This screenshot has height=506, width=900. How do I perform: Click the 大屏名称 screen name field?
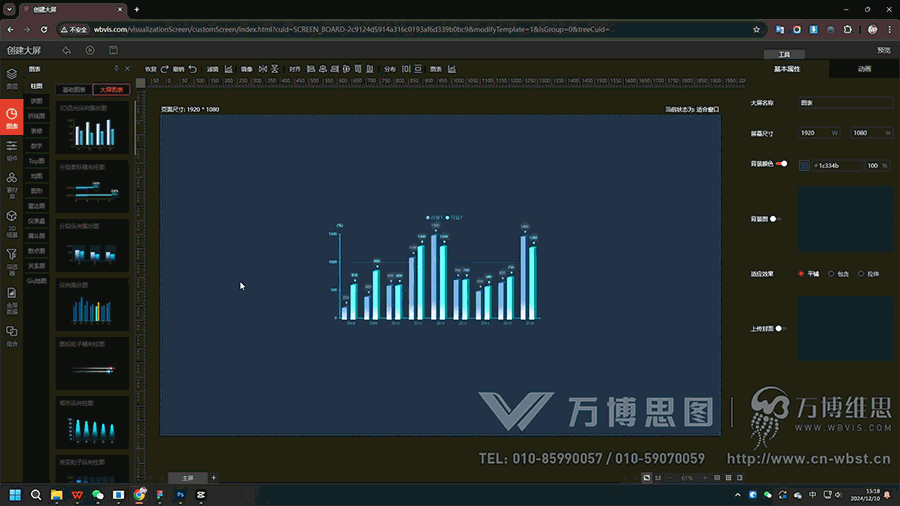pos(845,103)
